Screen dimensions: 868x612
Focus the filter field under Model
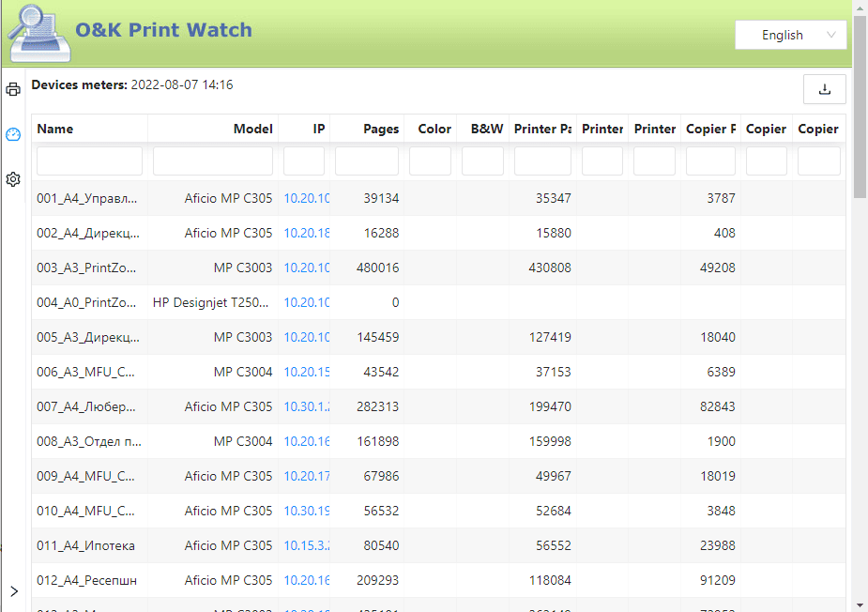tap(213, 161)
